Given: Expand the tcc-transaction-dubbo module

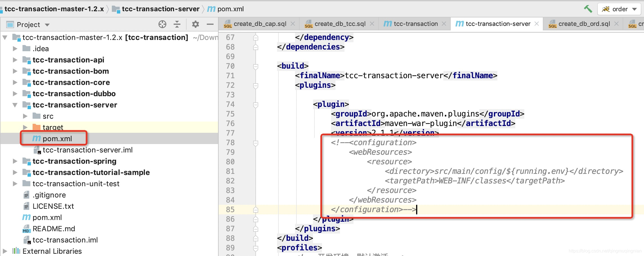Looking at the screenshot, I should [x=15, y=94].
